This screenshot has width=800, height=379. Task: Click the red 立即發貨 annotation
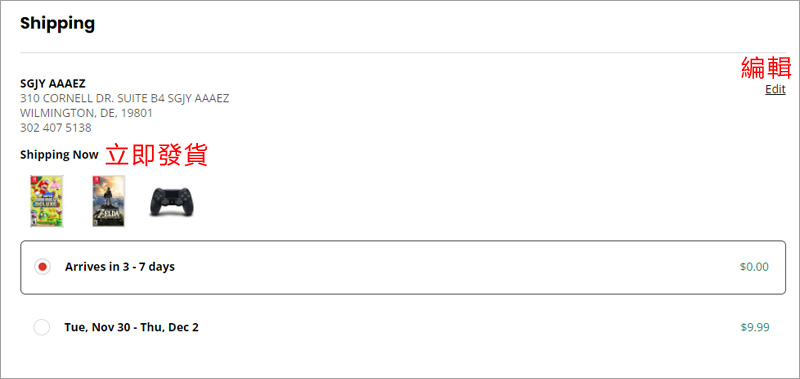coord(157,155)
